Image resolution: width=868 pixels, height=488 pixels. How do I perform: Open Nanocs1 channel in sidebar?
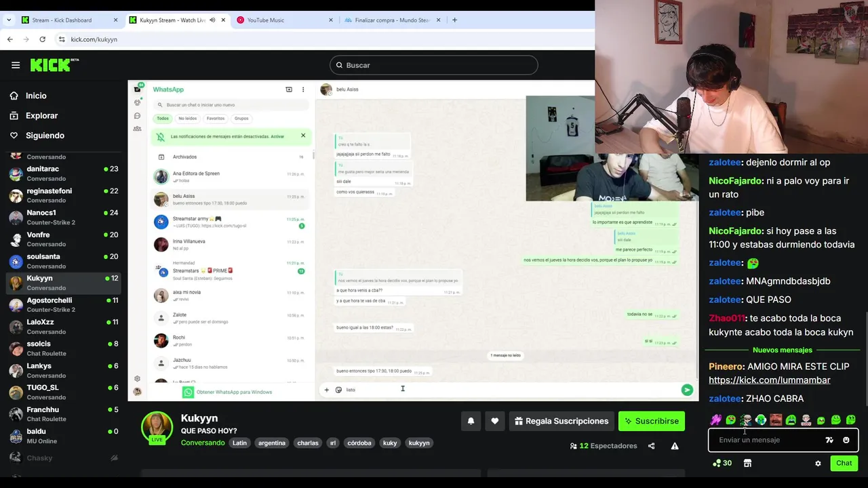[x=64, y=218]
